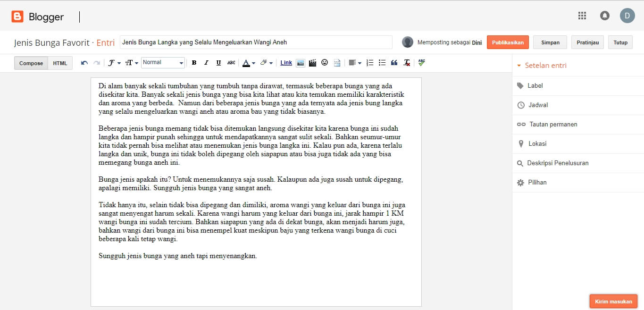
Task: Insert an image into the post
Action: (x=301, y=62)
